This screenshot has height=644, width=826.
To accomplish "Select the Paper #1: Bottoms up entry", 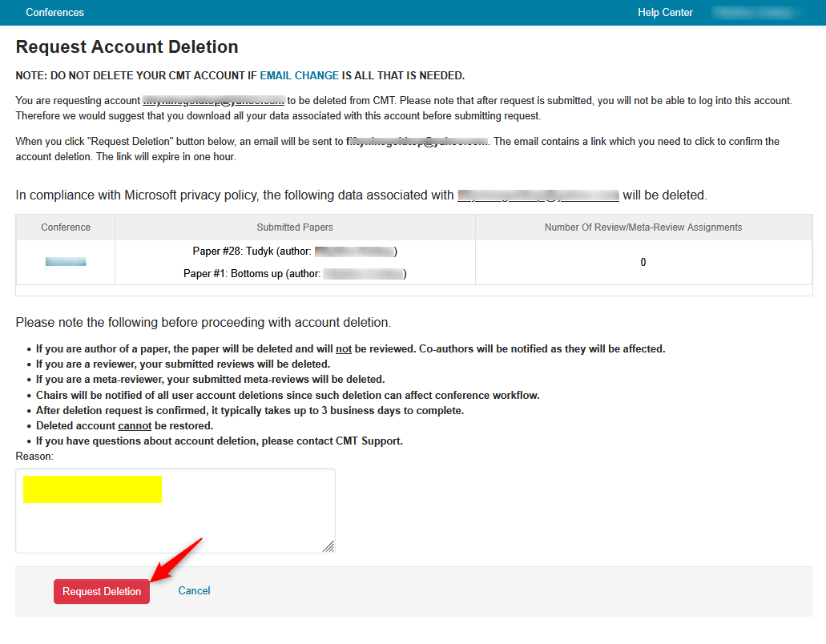I will (x=295, y=274).
